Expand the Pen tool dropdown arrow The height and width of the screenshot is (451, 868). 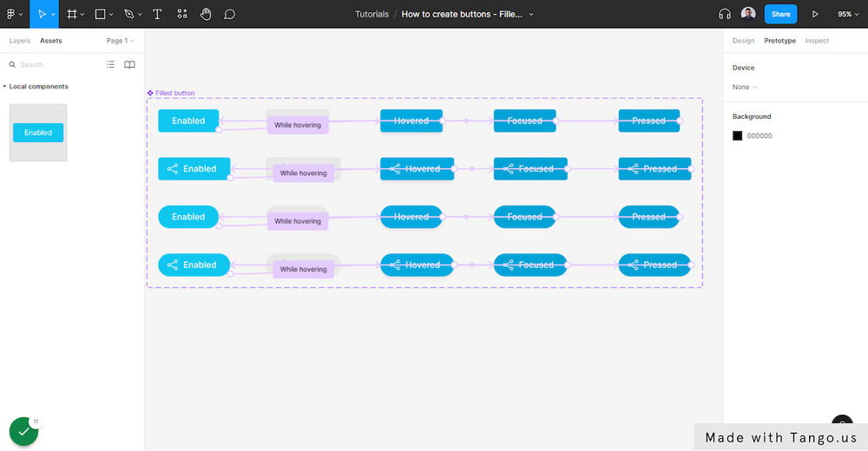[140, 15]
